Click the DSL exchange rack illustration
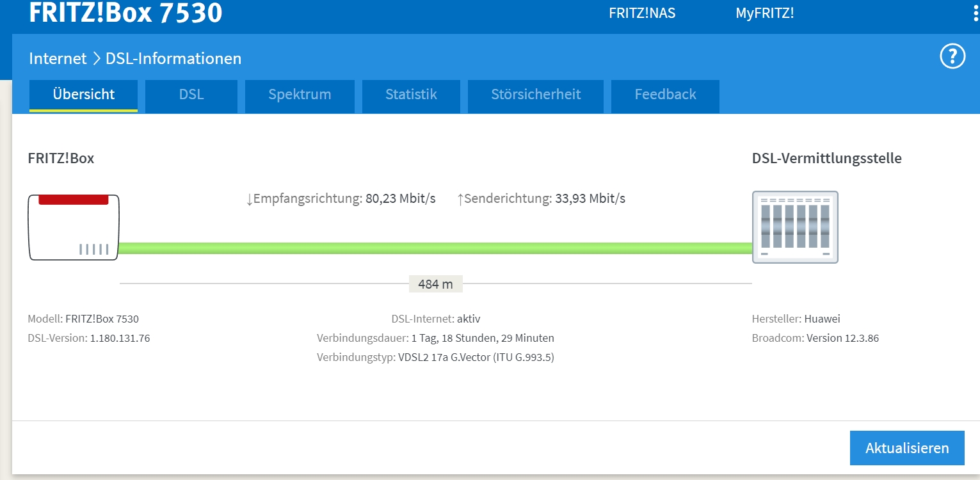The height and width of the screenshot is (480, 980). 794,227
